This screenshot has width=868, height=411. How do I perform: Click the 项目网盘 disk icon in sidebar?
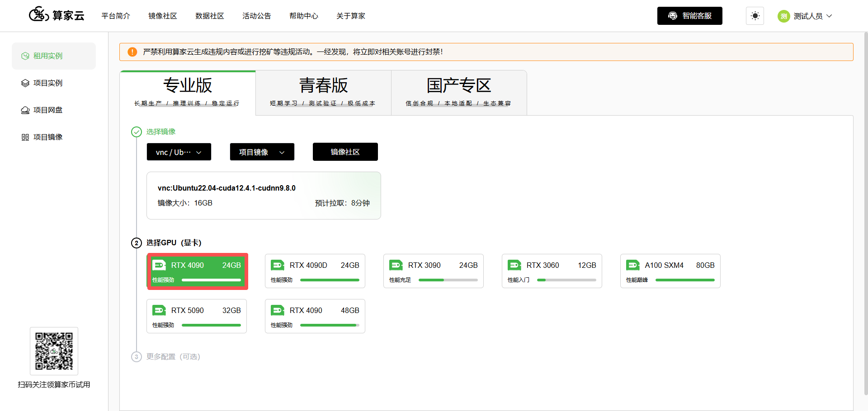click(x=25, y=110)
